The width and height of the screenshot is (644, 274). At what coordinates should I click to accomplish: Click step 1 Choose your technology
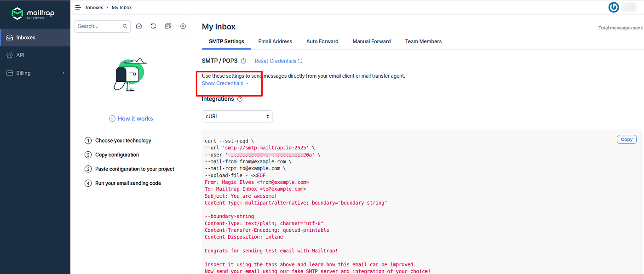(x=118, y=141)
